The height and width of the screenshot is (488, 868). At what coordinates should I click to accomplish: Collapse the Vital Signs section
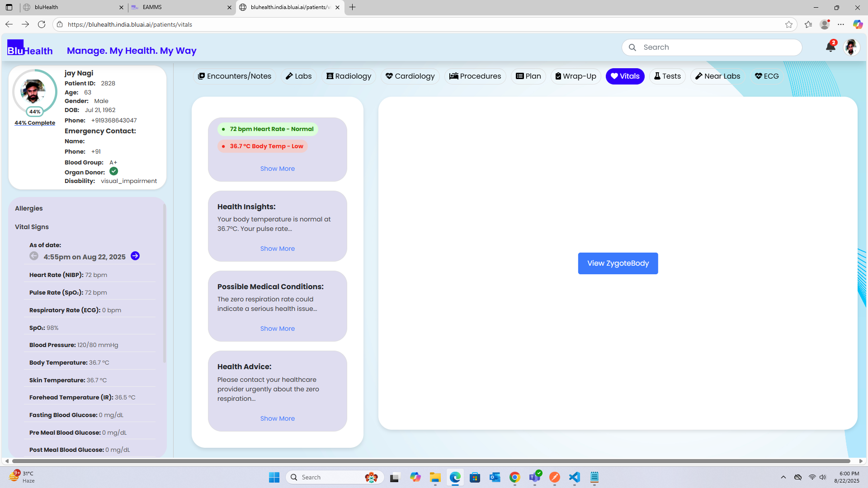tap(32, 227)
